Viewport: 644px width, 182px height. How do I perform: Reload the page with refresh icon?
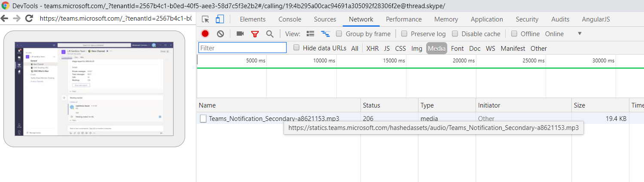[x=29, y=19]
